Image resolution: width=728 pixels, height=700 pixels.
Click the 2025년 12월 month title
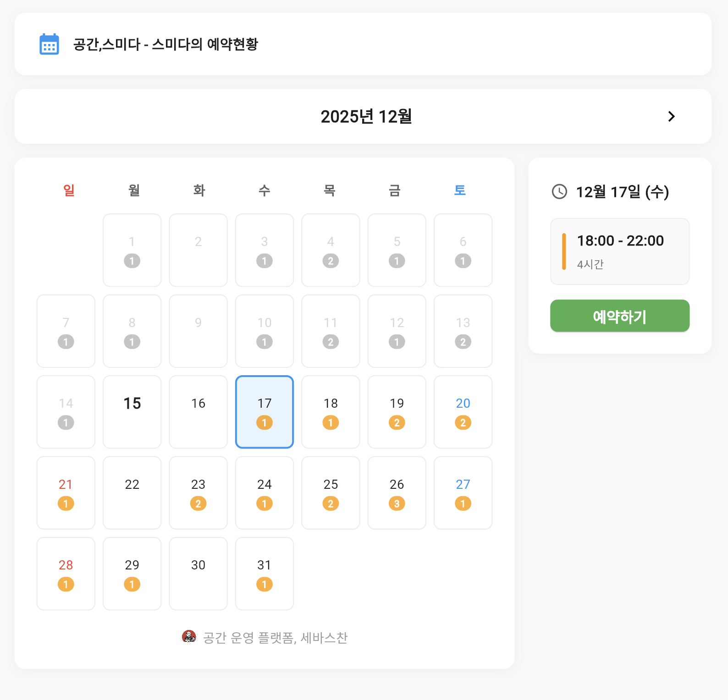click(366, 116)
